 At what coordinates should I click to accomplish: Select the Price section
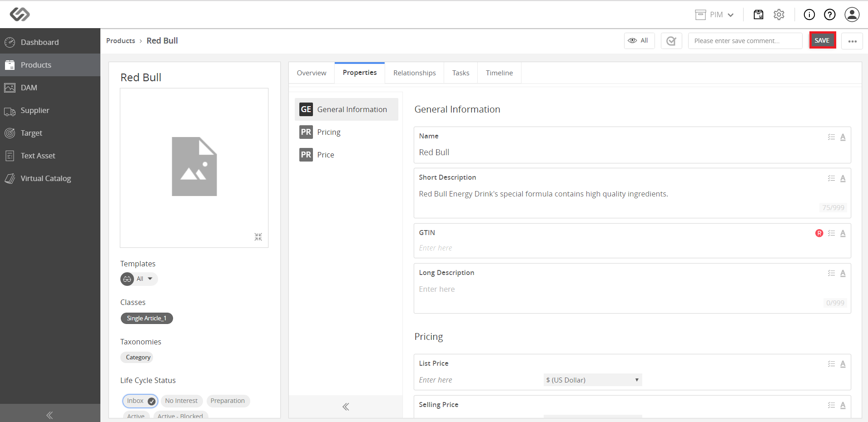click(347, 155)
